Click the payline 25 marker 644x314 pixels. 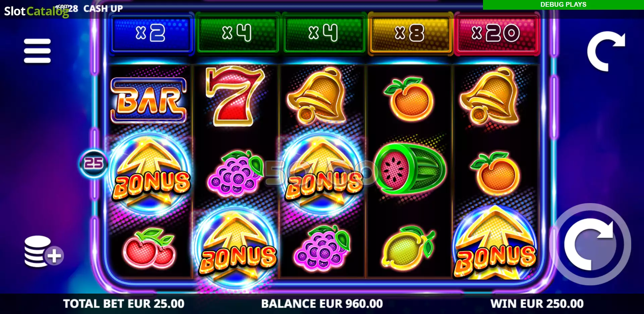click(94, 164)
